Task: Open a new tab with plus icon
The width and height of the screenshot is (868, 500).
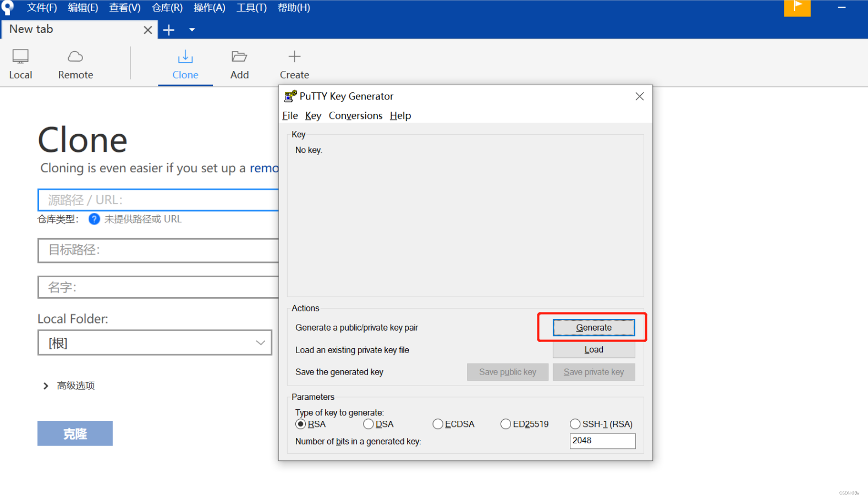Action: click(169, 30)
